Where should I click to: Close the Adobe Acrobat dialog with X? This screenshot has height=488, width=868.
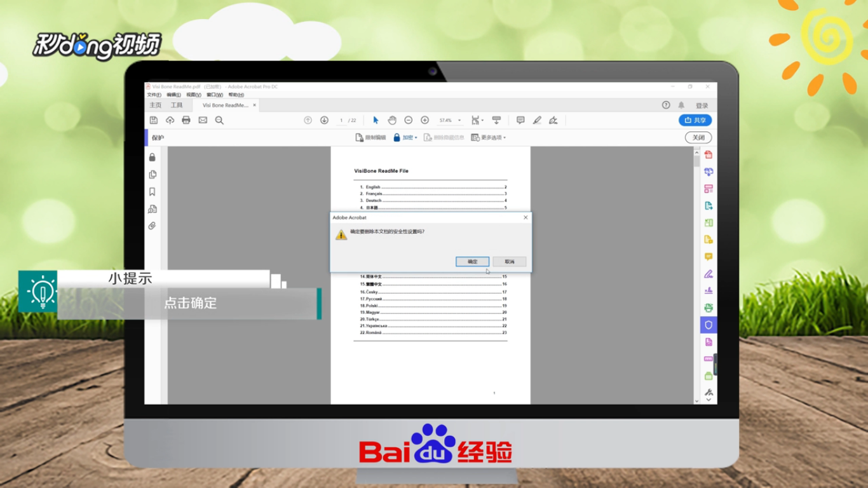coord(526,217)
